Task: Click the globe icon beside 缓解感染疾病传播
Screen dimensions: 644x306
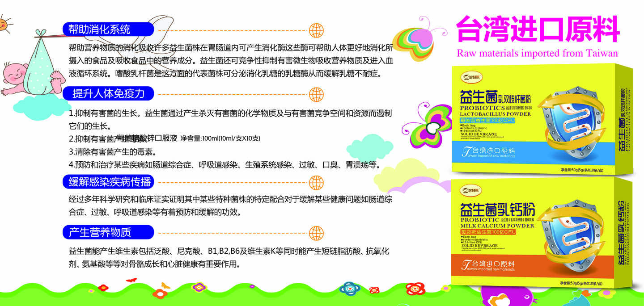Action: pos(316,182)
